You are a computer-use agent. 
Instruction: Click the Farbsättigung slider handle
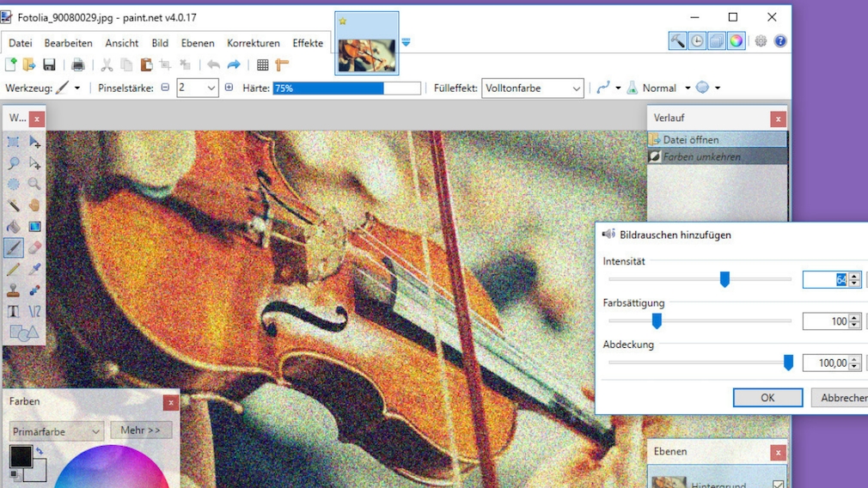[657, 320]
